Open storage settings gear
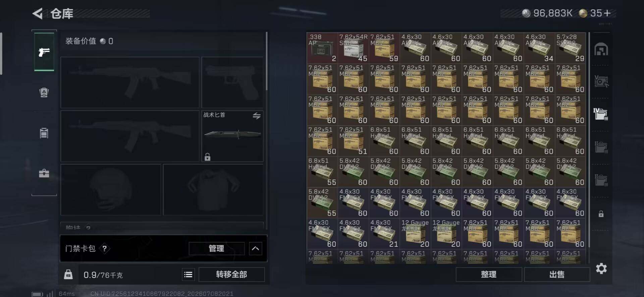 click(601, 268)
